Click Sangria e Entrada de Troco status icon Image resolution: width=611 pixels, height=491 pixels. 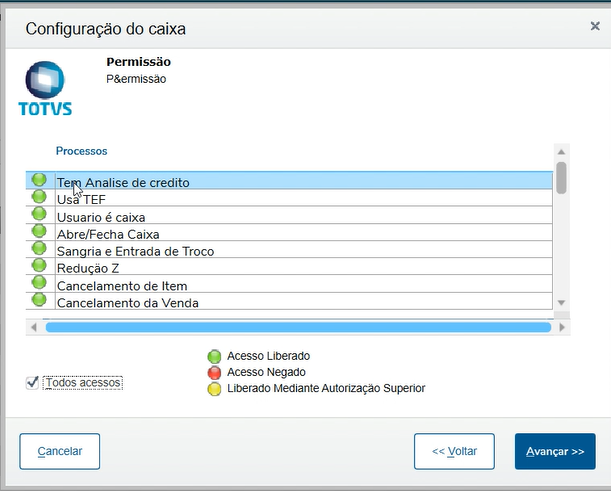click(39, 248)
